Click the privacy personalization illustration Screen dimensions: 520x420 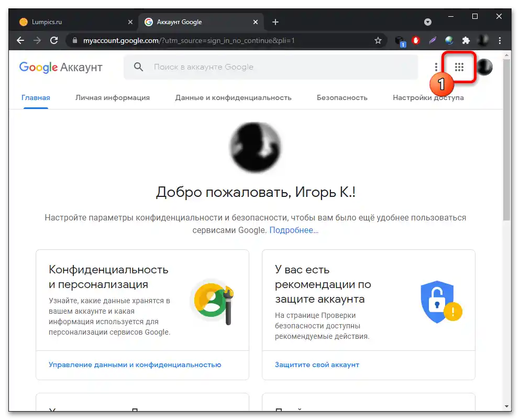tap(213, 302)
